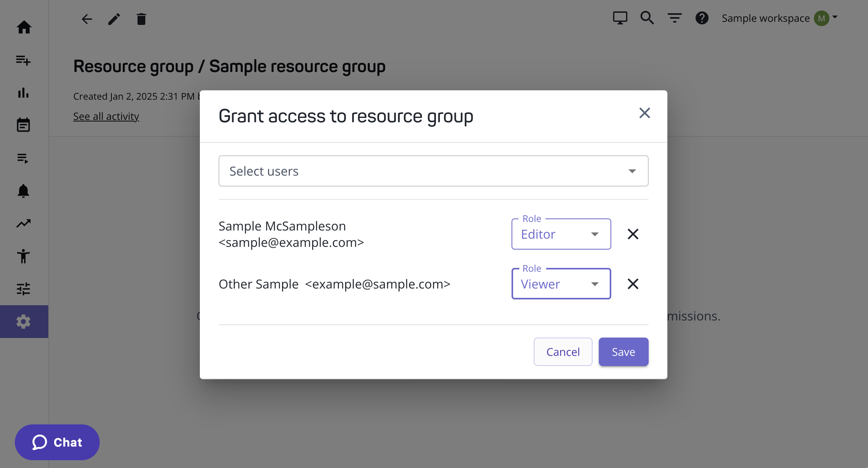Click the playlist-play icon in the sidebar
The height and width of the screenshot is (468, 868).
click(23, 158)
